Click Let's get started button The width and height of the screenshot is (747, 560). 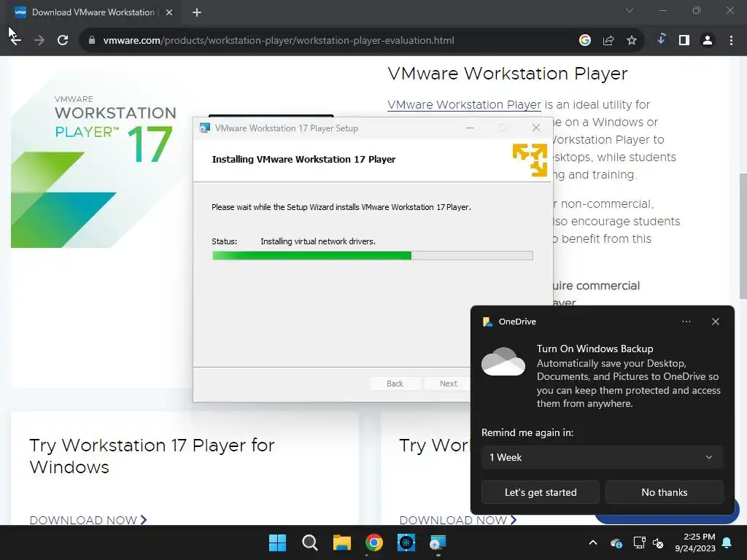(541, 492)
